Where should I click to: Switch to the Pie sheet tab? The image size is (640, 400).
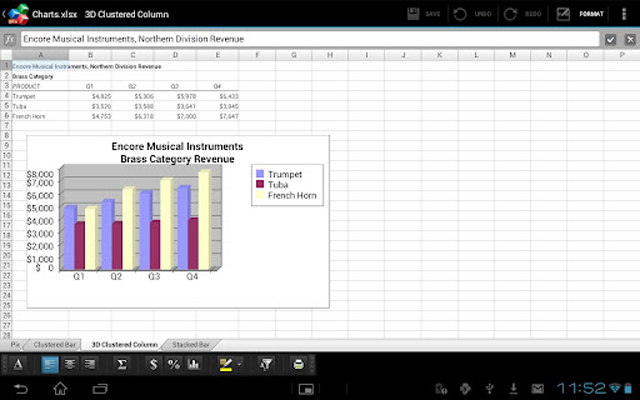15,344
